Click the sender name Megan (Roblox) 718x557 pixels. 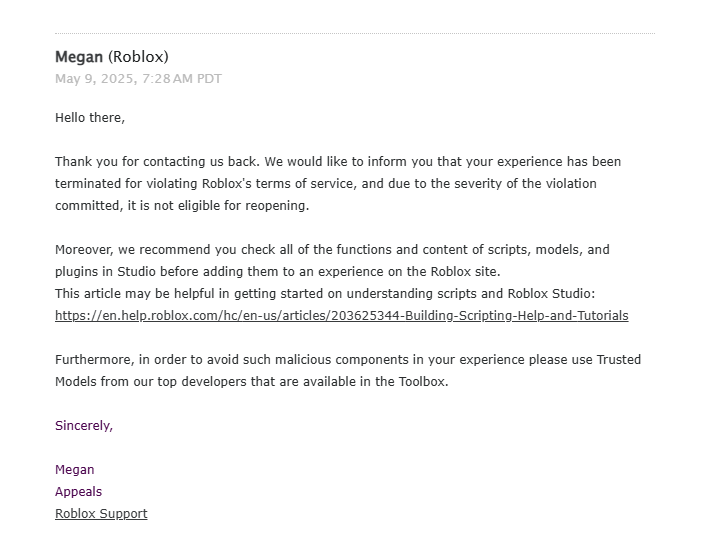(x=112, y=57)
